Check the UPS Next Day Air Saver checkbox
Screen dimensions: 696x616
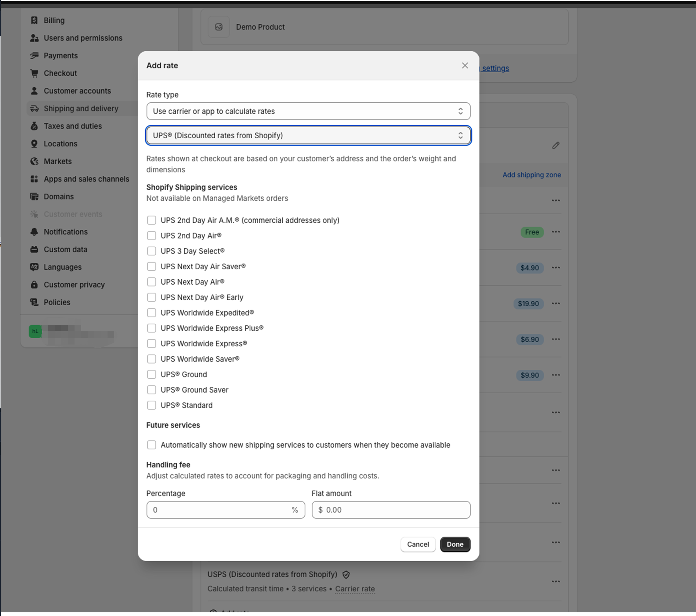tap(151, 266)
